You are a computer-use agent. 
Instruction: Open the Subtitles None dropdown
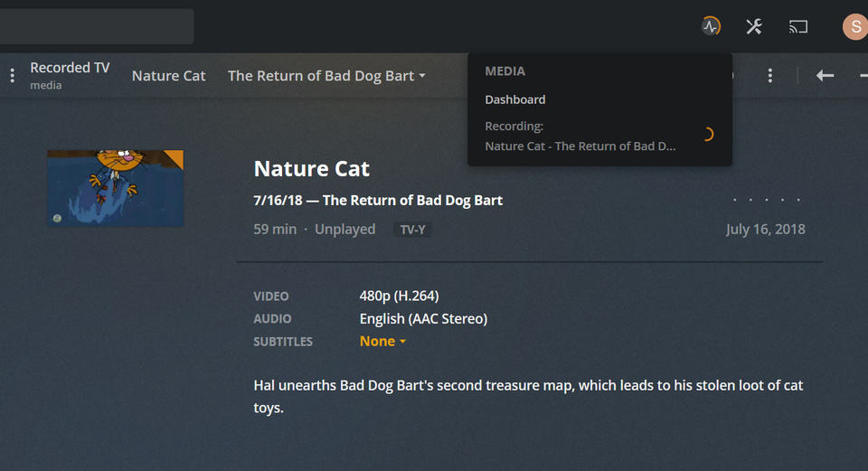382,341
